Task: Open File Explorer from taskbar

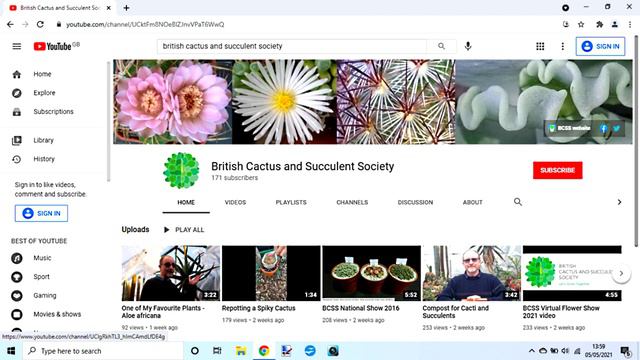Action: [241, 351]
